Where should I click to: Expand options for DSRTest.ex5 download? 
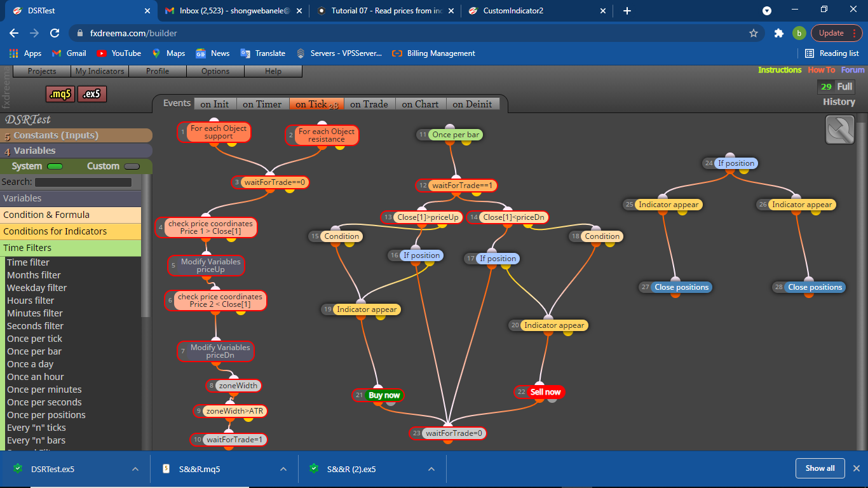(x=135, y=469)
